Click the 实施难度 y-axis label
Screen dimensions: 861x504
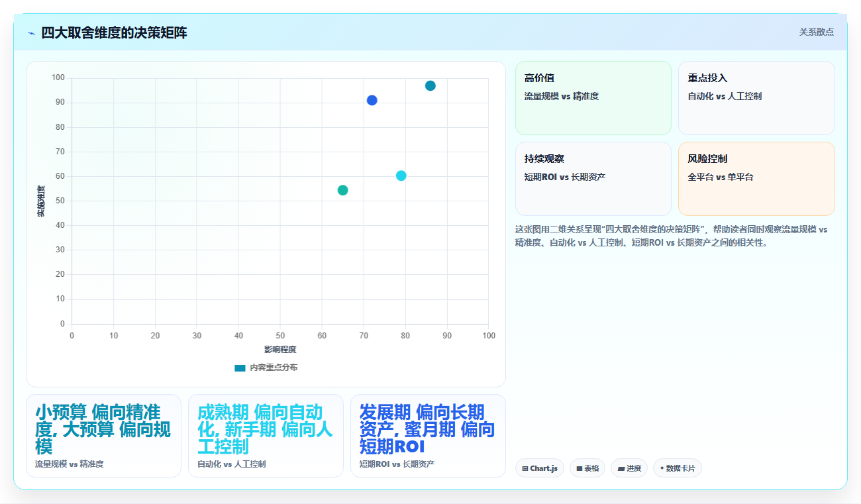(41, 201)
